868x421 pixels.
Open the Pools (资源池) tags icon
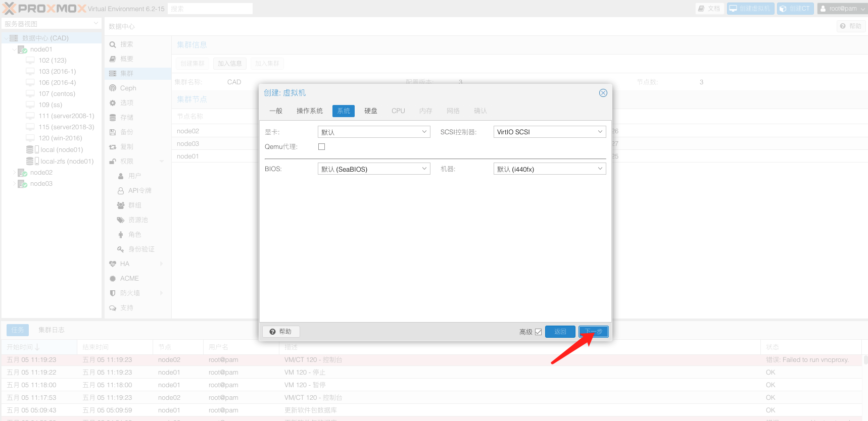click(x=121, y=220)
